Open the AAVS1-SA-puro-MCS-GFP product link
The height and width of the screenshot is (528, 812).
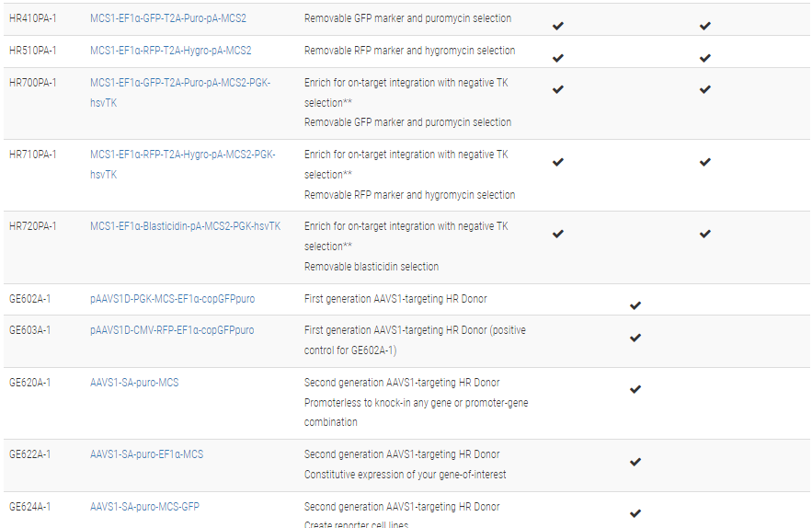[x=144, y=507]
